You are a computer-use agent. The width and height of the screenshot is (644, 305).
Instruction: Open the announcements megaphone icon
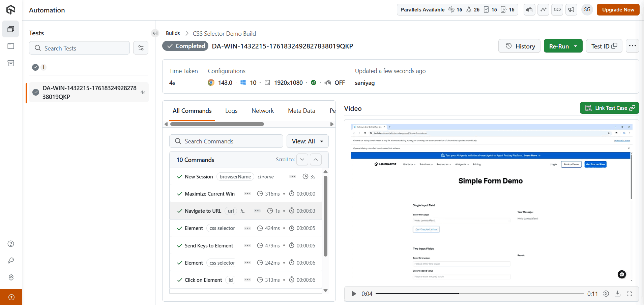point(571,10)
